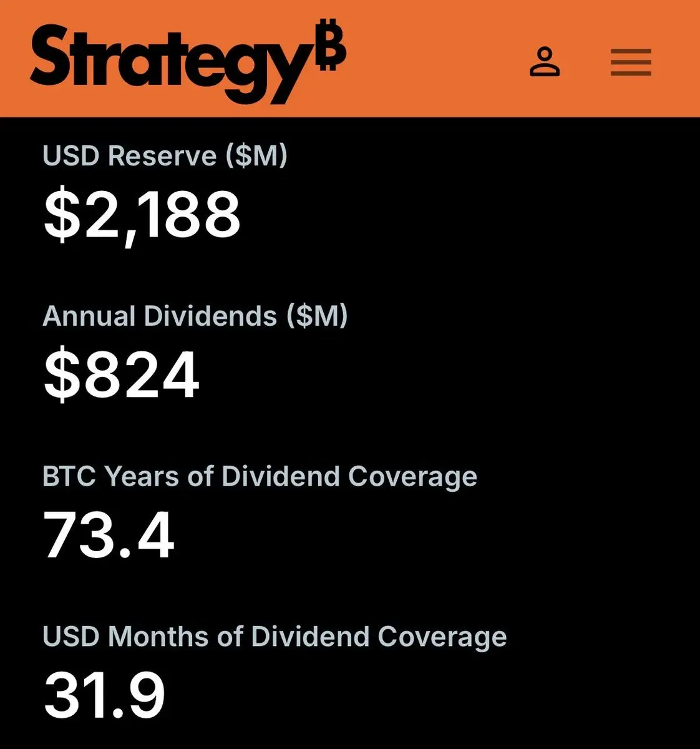The image size is (700, 749).
Task: Click the ($M) unit in USD Reserve label
Action: (x=256, y=155)
